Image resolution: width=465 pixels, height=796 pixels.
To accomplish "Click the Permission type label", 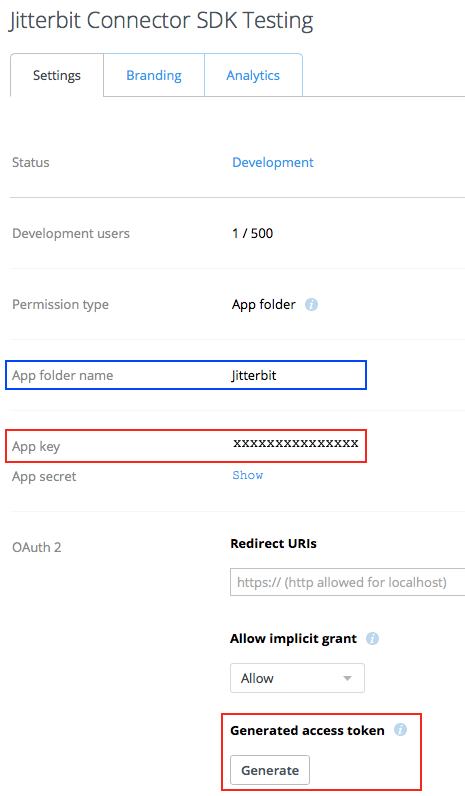I will [60, 305].
